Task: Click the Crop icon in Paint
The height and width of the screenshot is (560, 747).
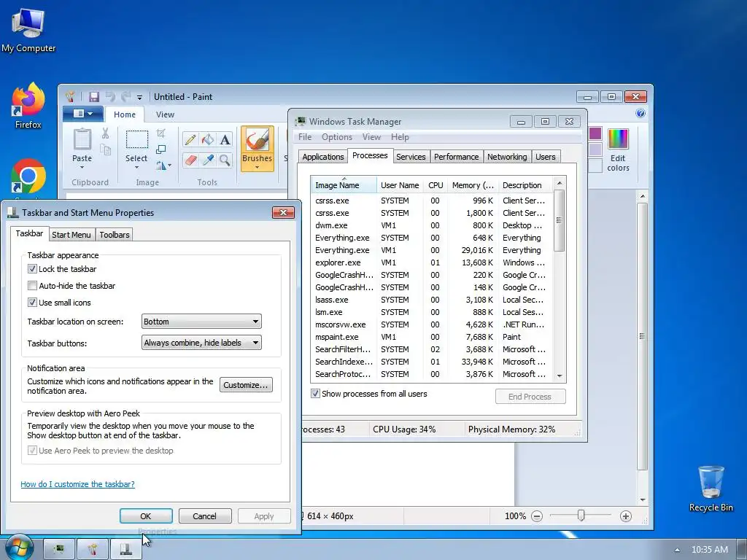Action: (x=161, y=133)
